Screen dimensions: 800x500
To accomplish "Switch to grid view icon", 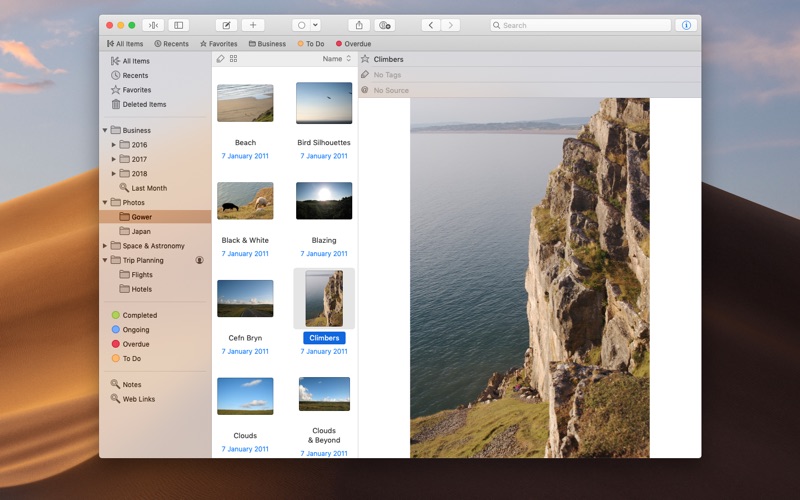I will click(233, 59).
